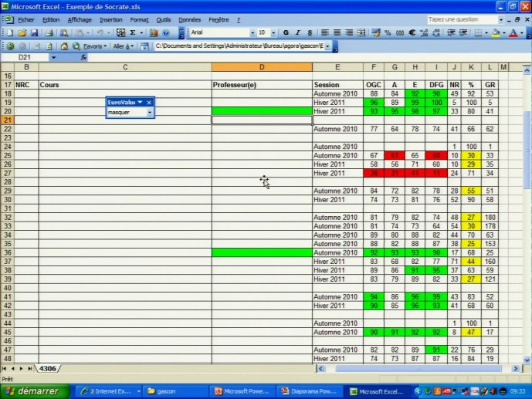This screenshot has width=532, height=399.
Task: Click the Print icon
Action: (x=49, y=33)
